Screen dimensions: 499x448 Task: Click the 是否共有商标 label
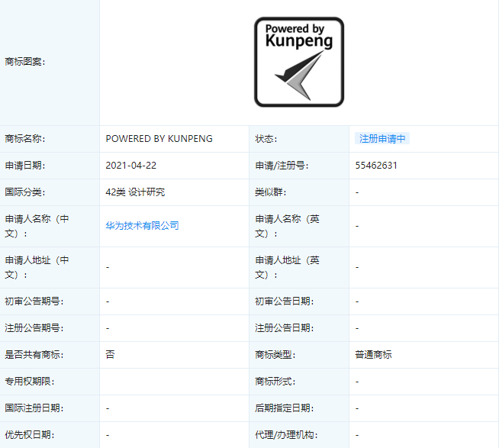pos(34,355)
